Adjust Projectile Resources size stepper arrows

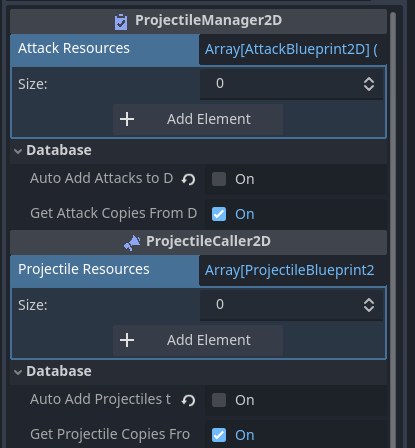[369, 305]
